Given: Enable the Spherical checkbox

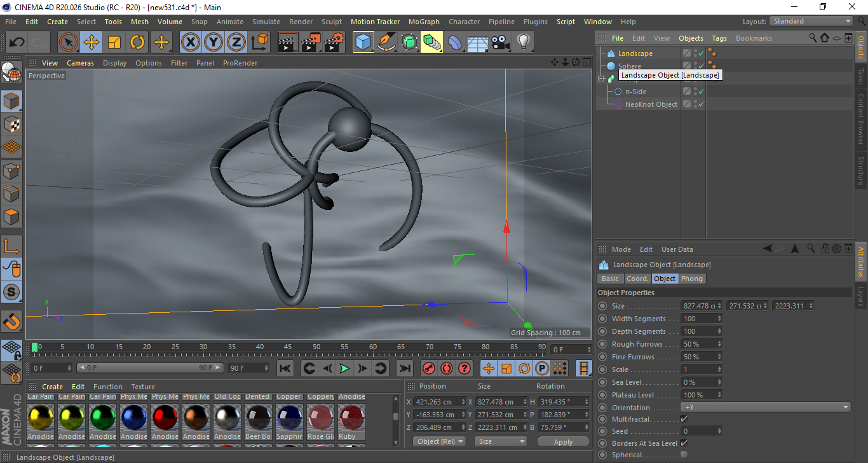Looking at the screenshot, I should (x=684, y=455).
